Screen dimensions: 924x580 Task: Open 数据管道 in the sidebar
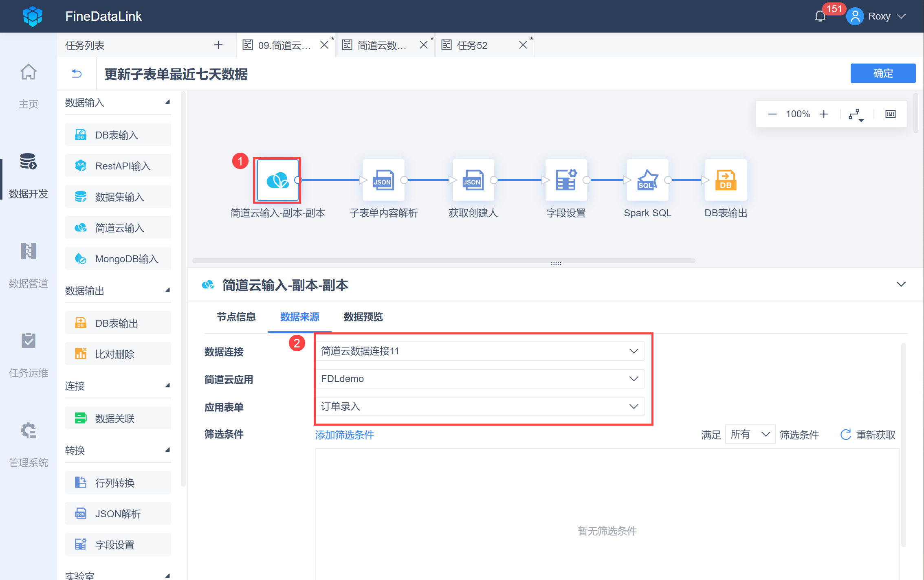click(x=29, y=265)
